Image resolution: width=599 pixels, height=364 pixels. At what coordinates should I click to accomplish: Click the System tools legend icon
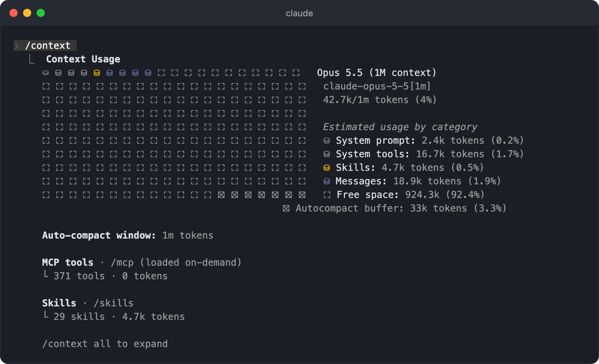[327, 154]
